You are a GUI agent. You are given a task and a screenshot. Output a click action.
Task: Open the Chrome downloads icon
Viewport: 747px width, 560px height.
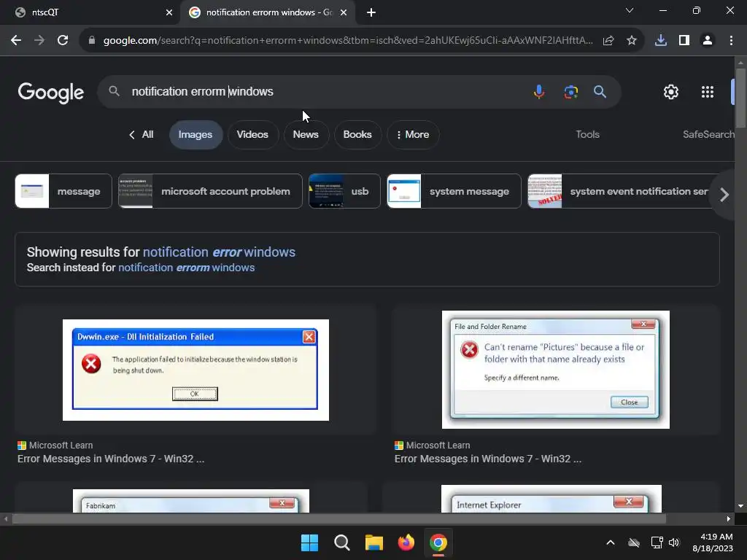(661, 41)
